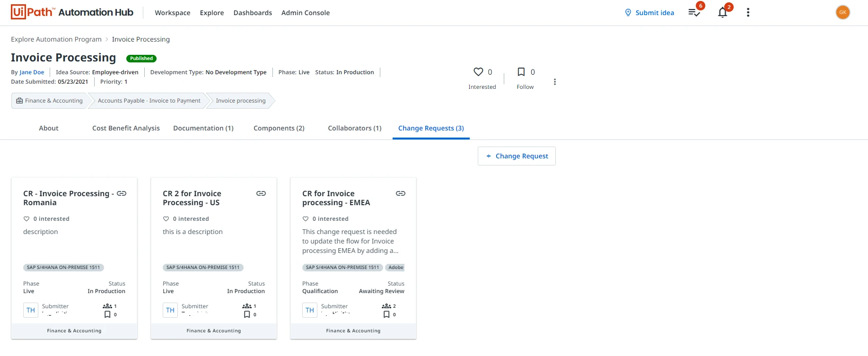Click the Finance & Accounting category chip
The width and height of the screenshot is (868, 356).
50,101
